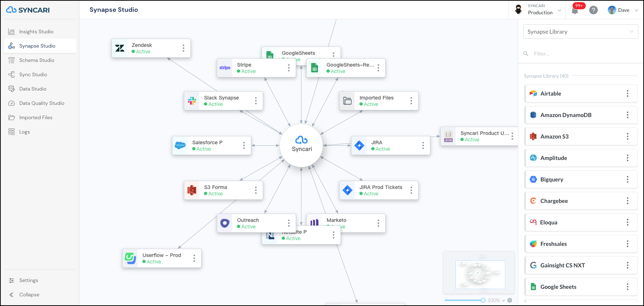Open Zendesk node options menu
Image resolution: width=644 pixels, height=306 pixels.
tap(183, 48)
